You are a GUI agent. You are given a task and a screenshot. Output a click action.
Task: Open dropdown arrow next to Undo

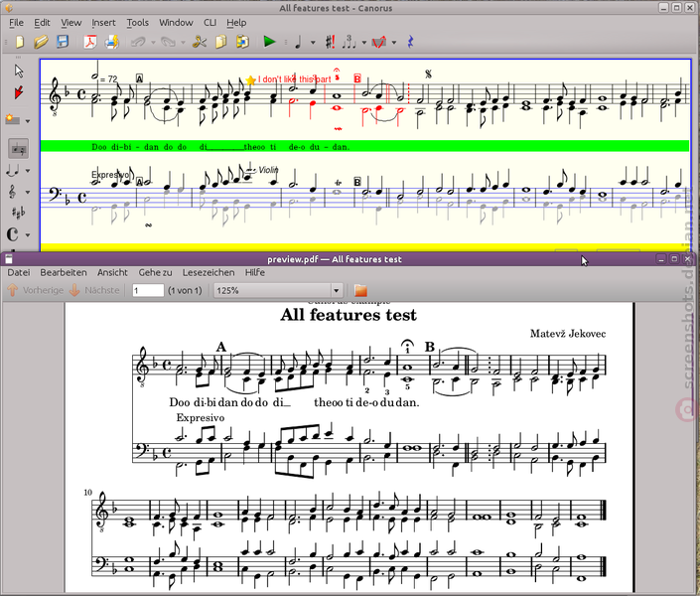[x=153, y=43]
